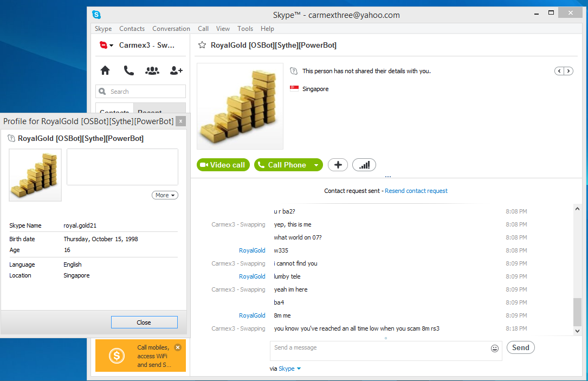Open the Skype menu
The image size is (588, 381).
103,29
